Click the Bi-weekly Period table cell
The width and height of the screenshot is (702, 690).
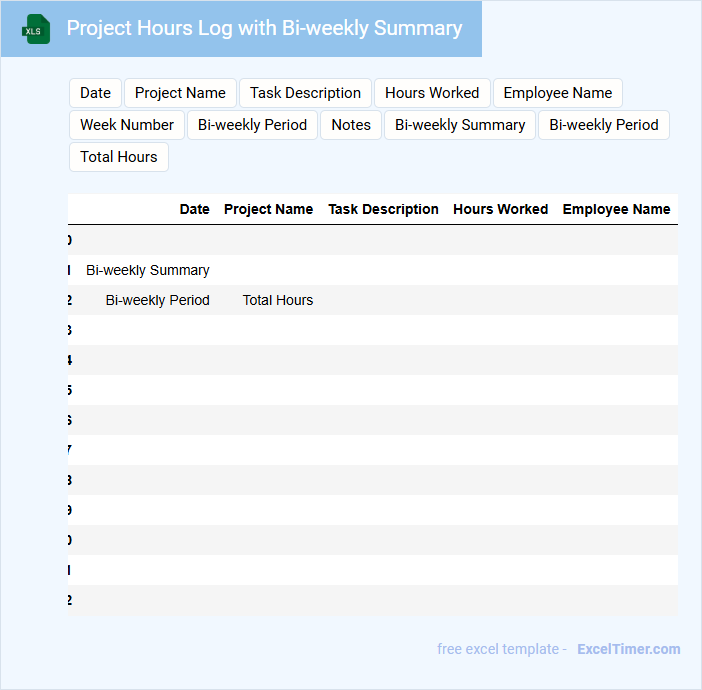(x=158, y=300)
